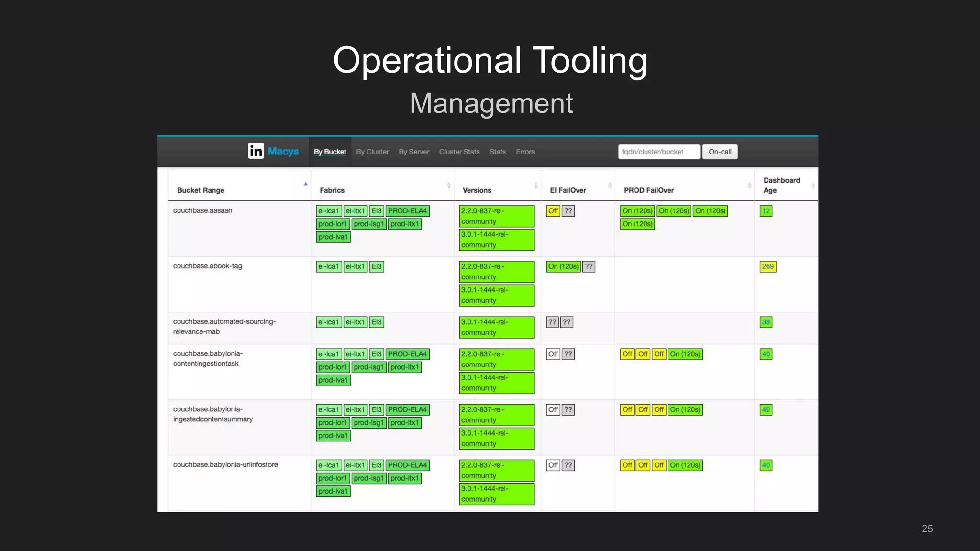Sort by the Fabrics column arrows
The height and width of the screenshot is (551, 980).
[x=449, y=186]
